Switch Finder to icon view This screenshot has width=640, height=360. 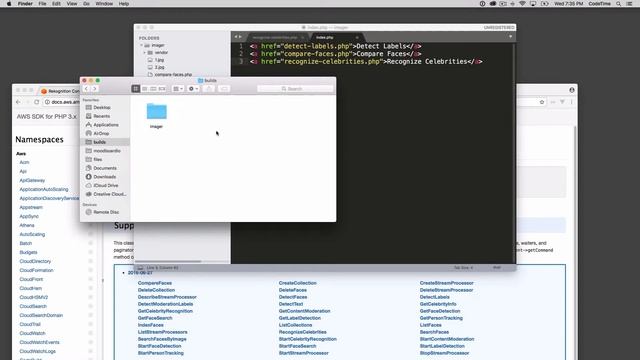[x=136, y=89]
